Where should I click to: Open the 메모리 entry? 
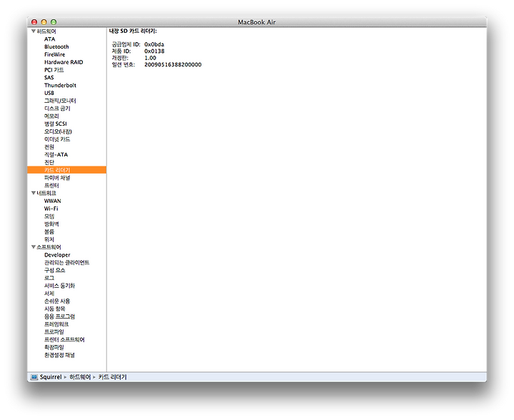[x=51, y=116]
